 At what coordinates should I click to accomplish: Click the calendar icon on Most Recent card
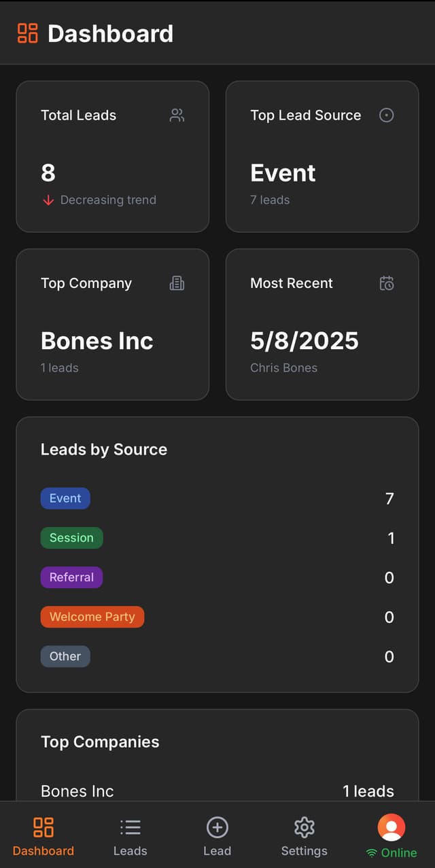(x=386, y=283)
